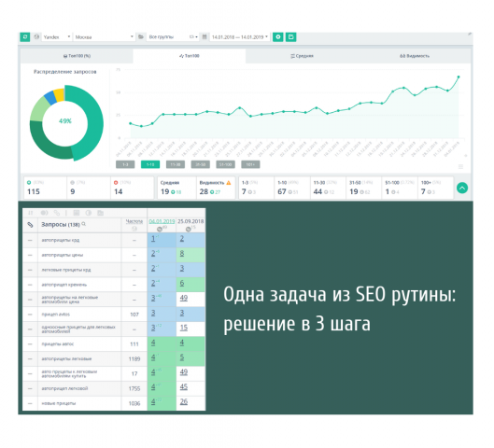Click the last data point on the line chart

click(x=459, y=77)
